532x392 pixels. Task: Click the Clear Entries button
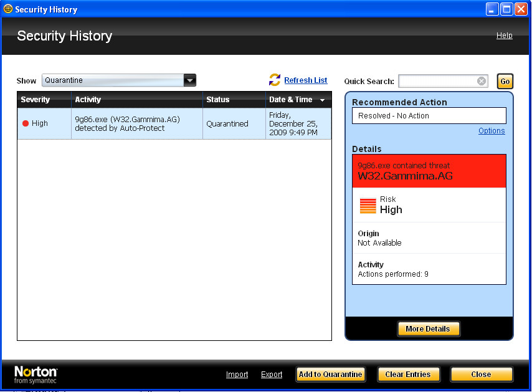pyautogui.click(x=409, y=375)
